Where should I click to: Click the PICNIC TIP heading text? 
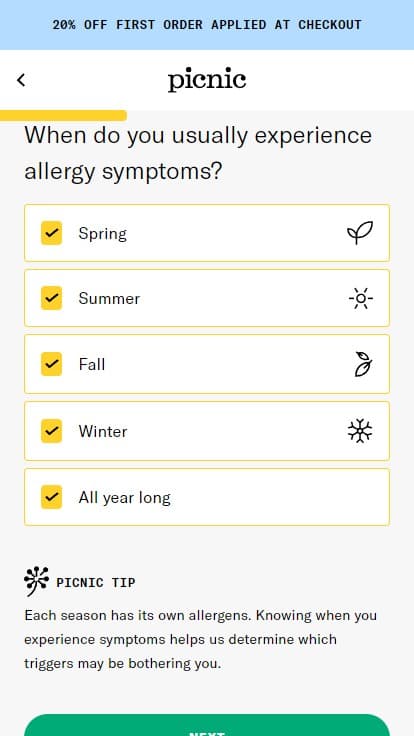(x=96, y=583)
